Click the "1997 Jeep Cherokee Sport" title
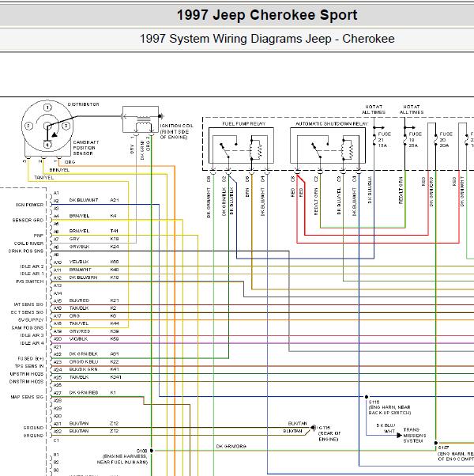The image size is (474, 476). [x=267, y=15]
